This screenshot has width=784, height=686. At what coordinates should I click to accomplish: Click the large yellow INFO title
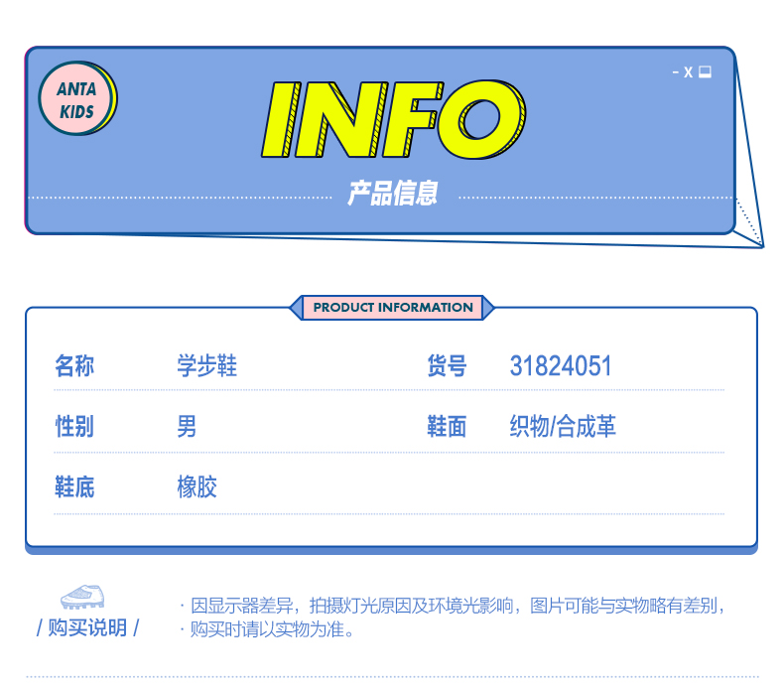(393, 119)
